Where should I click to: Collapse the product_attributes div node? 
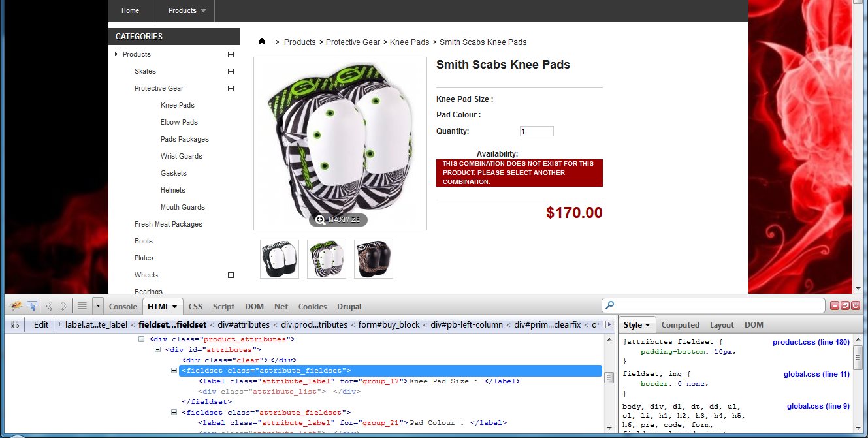pos(141,339)
